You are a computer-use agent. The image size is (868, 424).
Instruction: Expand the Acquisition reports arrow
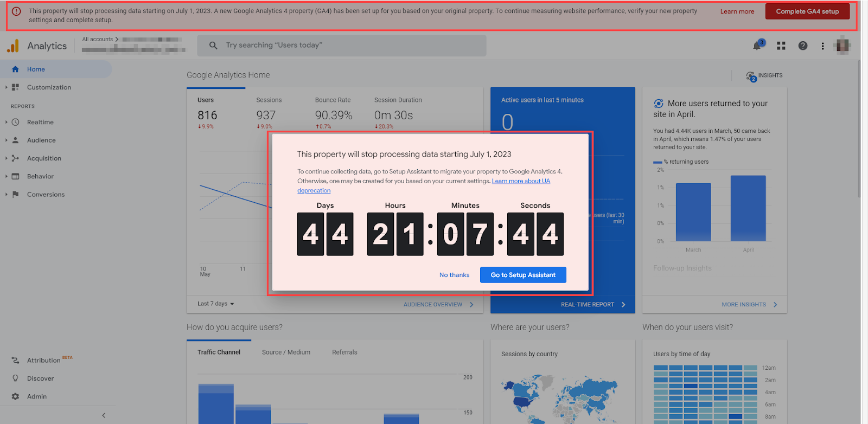[x=6, y=158]
